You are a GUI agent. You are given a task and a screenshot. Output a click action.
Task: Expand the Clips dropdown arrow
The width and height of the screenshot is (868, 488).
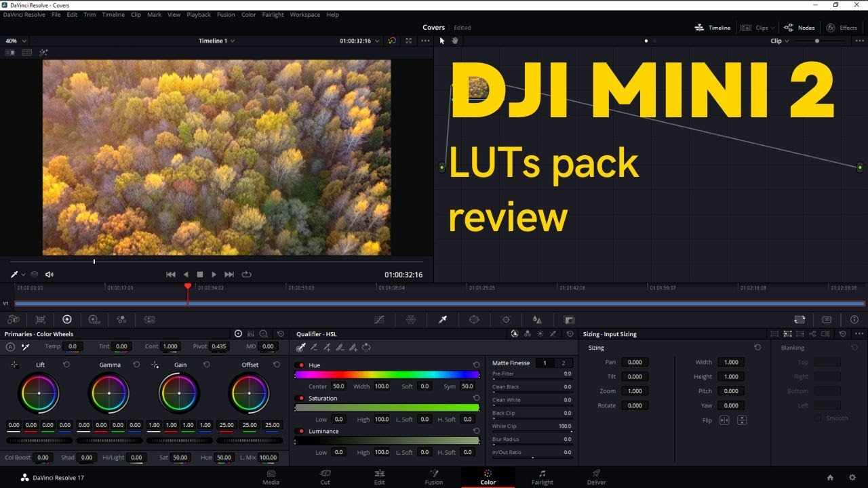tap(773, 28)
